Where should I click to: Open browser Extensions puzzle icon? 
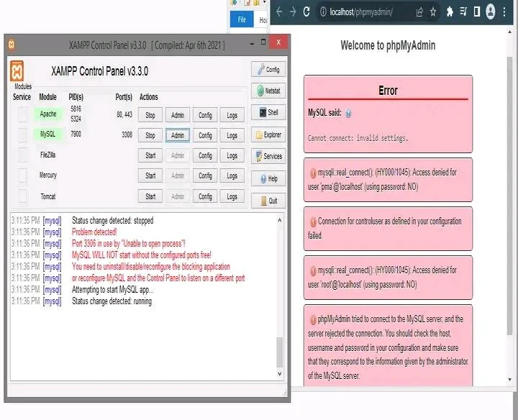(x=450, y=12)
